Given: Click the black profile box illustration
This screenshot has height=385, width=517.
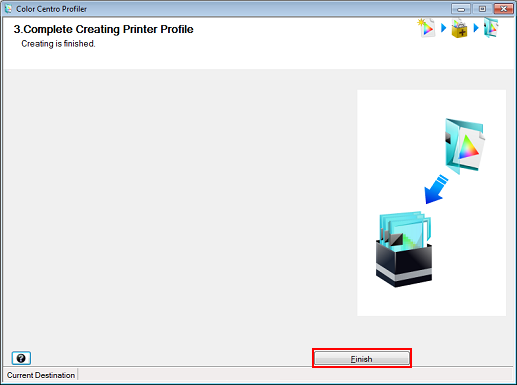Looking at the screenshot, I should [x=404, y=249].
